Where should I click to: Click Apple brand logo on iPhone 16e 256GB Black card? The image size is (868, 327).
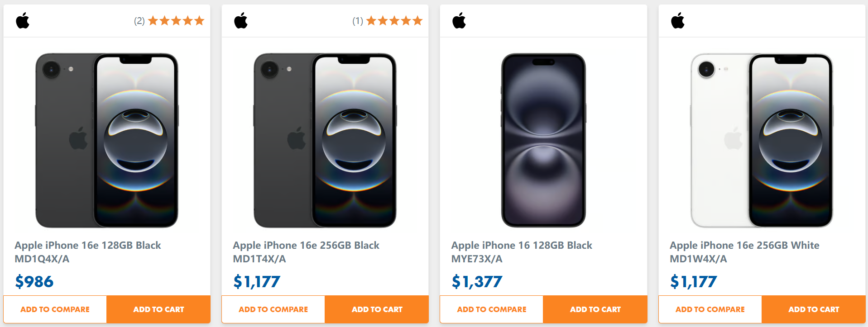(x=241, y=21)
